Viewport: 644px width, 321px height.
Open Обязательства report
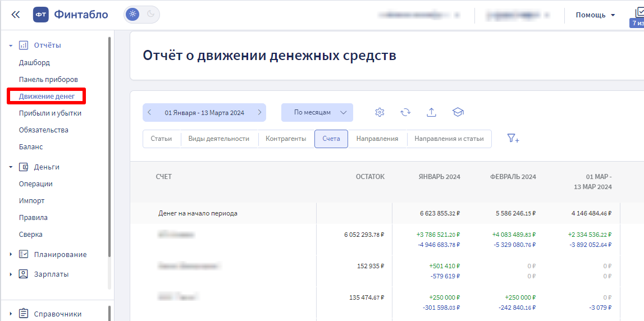tap(44, 130)
